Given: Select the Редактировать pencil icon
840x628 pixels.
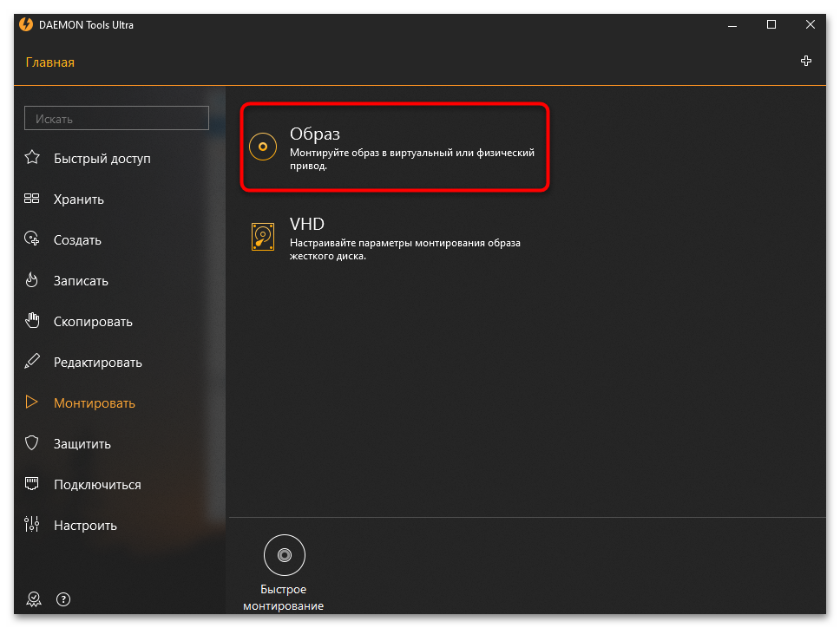Looking at the screenshot, I should pyautogui.click(x=31, y=361).
